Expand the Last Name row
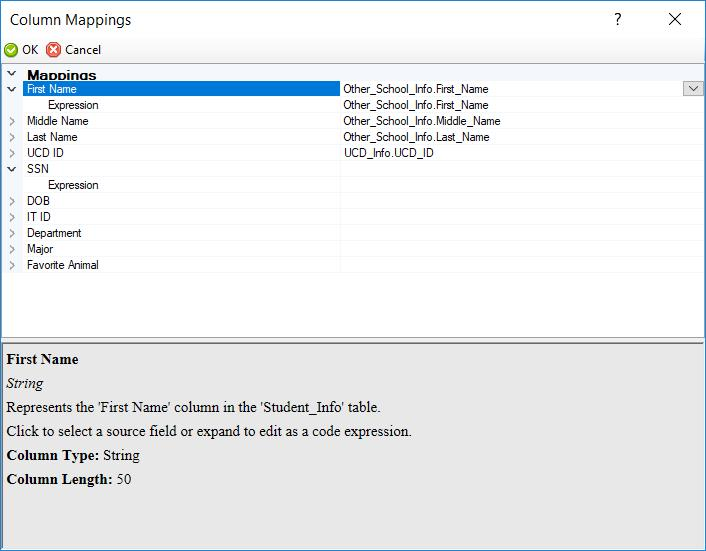706x551 pixels. tap(12, 137)
